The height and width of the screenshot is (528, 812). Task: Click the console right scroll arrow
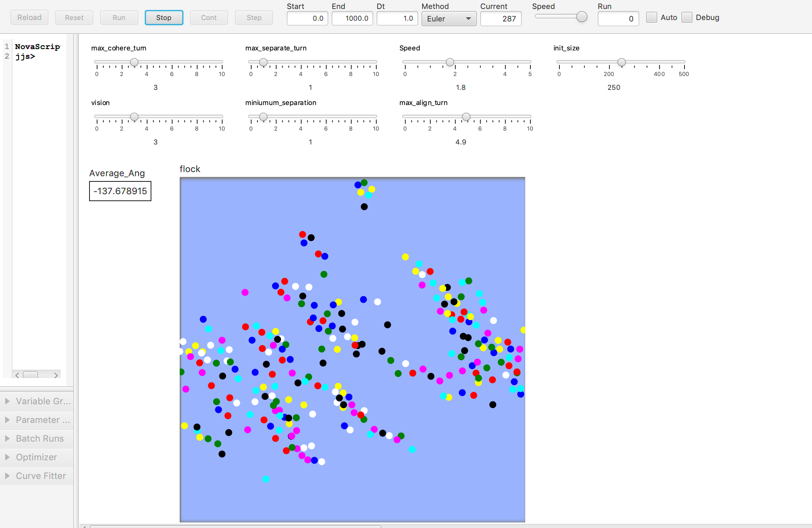pyautogui.click(x=56, y=375)
